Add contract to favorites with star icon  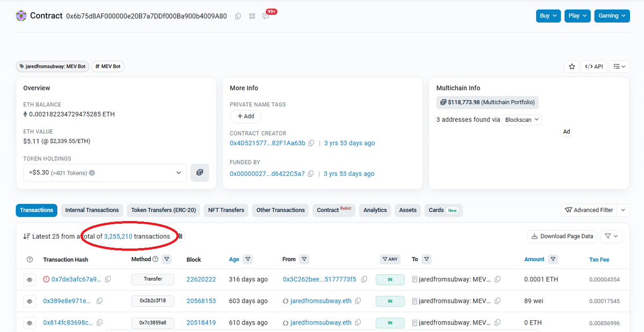click(571, 67)
